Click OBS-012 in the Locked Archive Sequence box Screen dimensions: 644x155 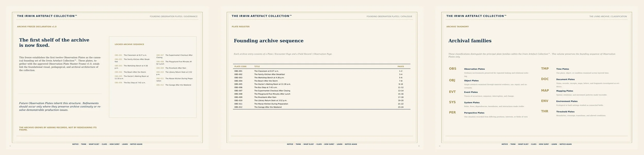tap(160, 85)
